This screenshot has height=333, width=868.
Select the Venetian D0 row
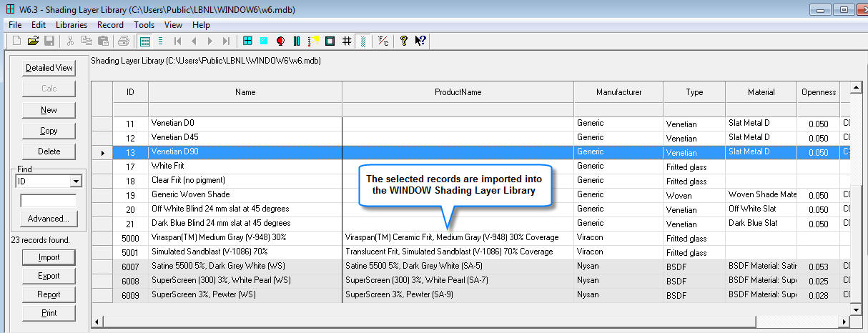click(x=472, y=124)
